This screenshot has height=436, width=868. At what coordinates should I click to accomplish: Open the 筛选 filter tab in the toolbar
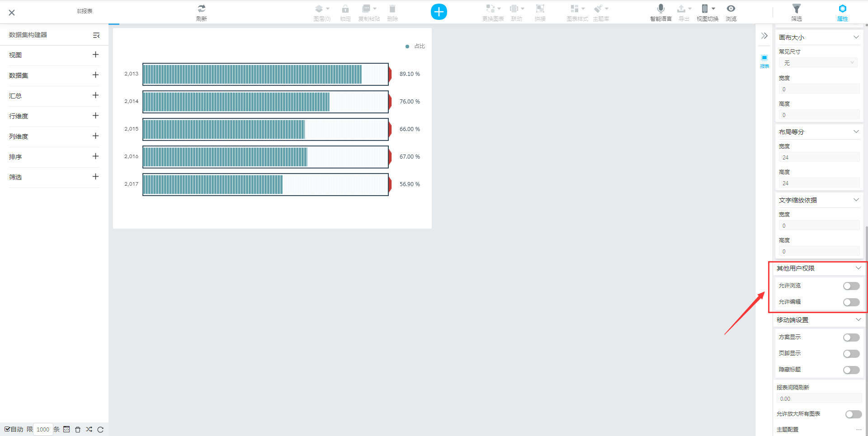(797, 12)
